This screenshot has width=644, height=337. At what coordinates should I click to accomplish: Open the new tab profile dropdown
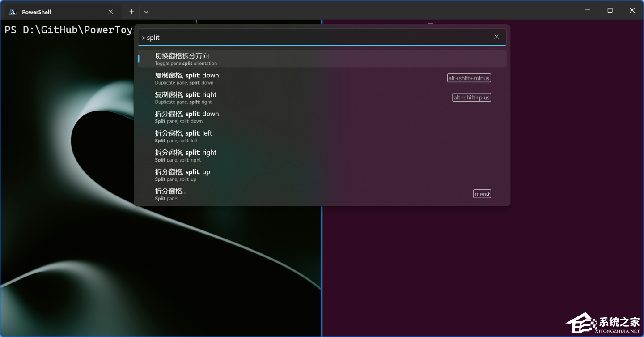(146, 12)
